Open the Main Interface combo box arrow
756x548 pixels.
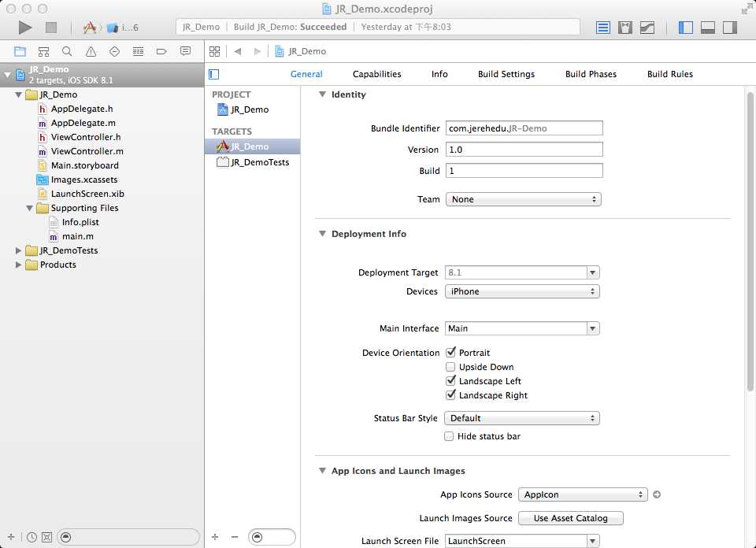tap(592, 328)
